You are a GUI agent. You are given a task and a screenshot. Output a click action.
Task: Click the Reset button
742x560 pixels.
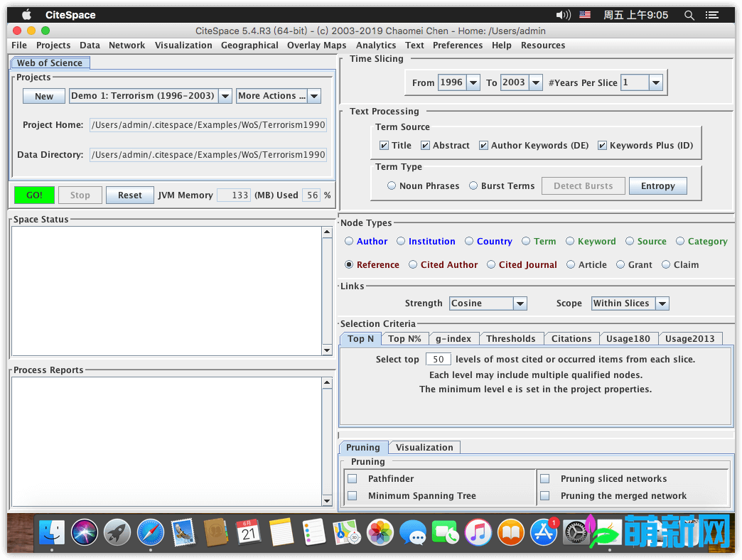click(x=129, y=195)
